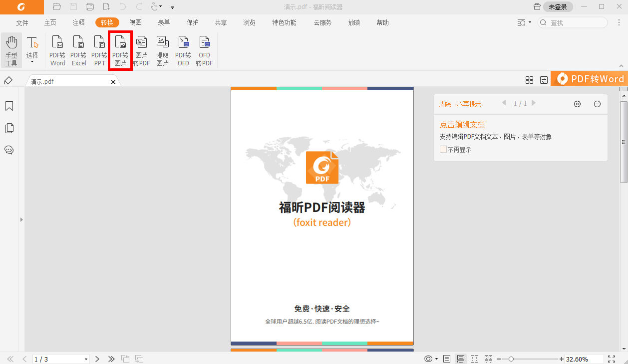Select the PDF转Word conversion tool

click(x=57, y=50)
